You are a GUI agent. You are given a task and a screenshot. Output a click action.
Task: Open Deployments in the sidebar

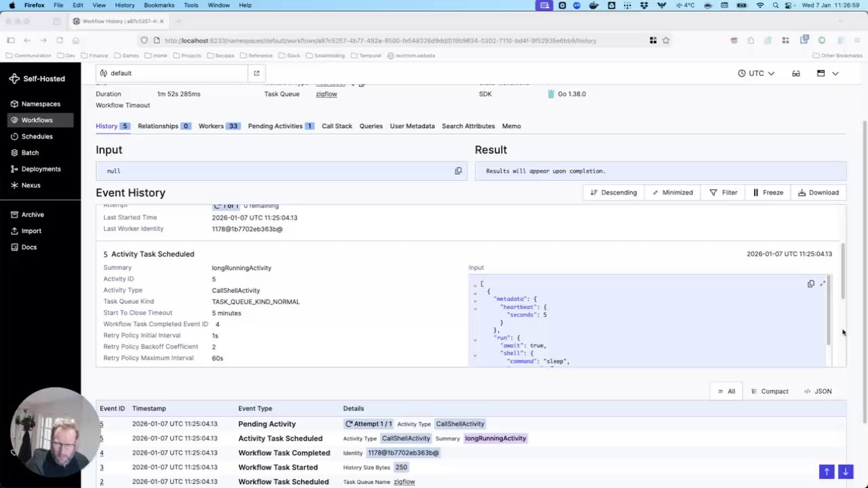(x=41, y=169)
